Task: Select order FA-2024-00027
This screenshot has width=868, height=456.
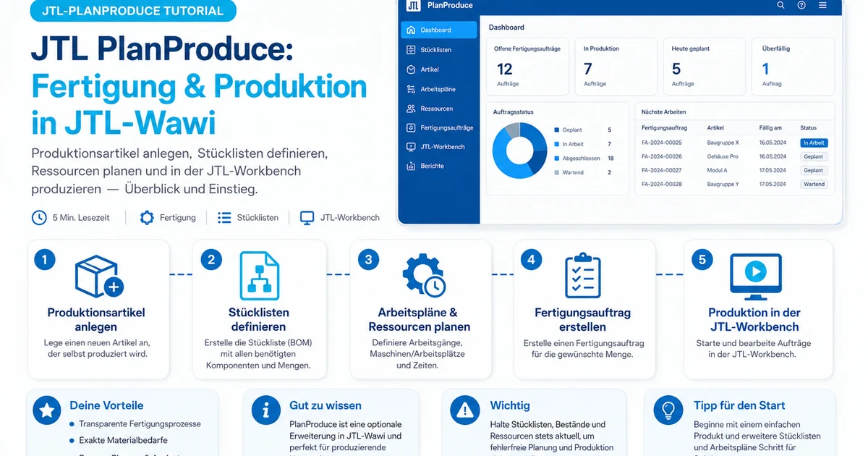Action: [661, 170]
